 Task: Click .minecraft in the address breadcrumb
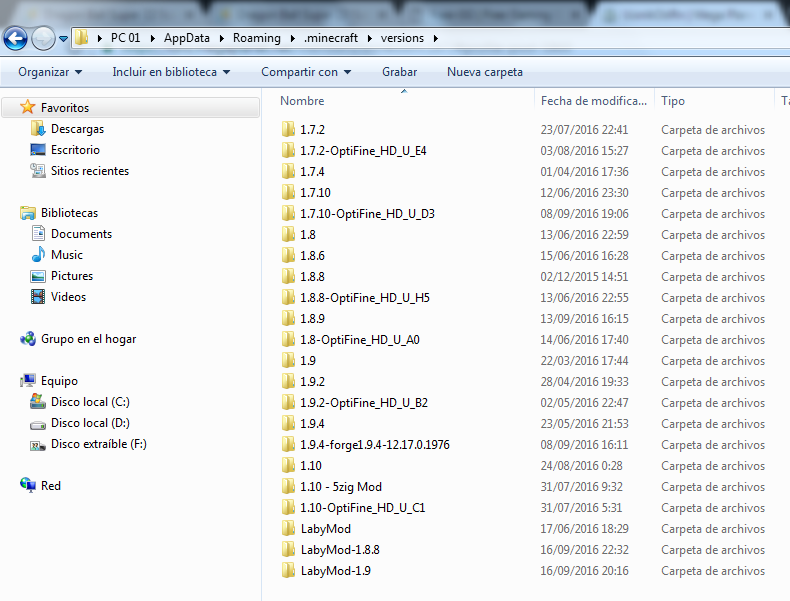point(331,38)
